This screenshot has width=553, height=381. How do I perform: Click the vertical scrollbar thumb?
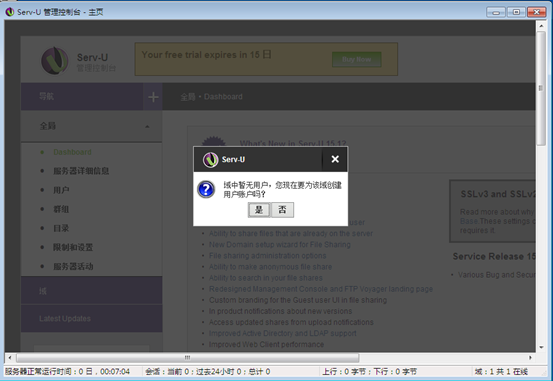point(541,88)
